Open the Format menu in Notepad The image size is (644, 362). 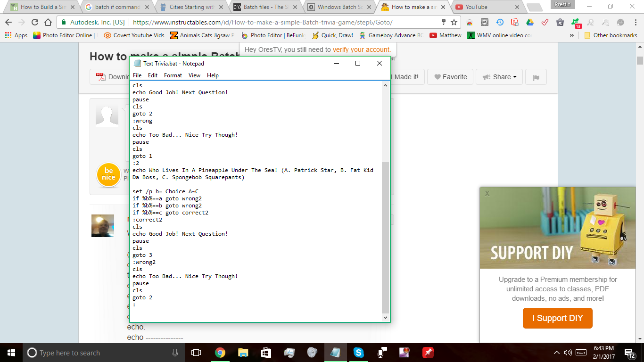(173, 75)
